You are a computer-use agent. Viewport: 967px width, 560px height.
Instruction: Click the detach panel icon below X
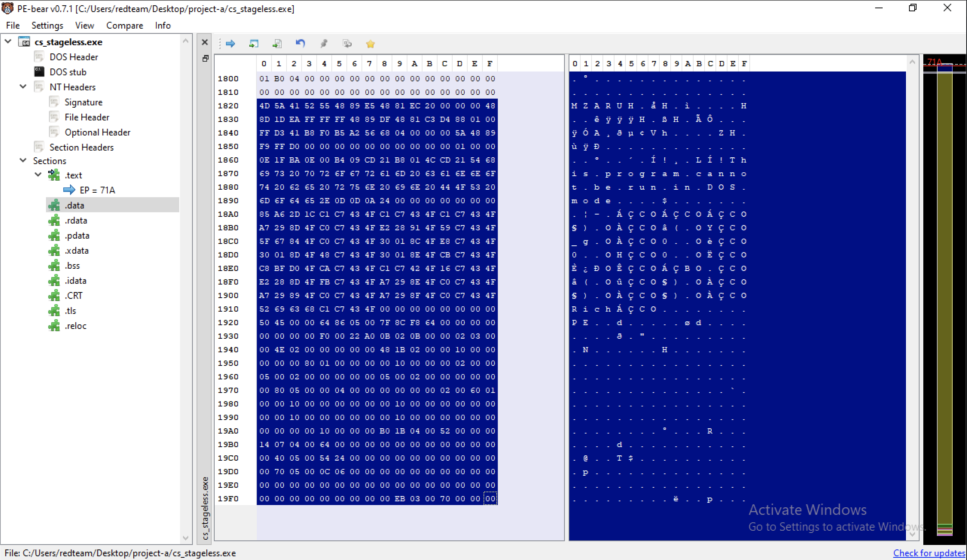click(205, 58)
